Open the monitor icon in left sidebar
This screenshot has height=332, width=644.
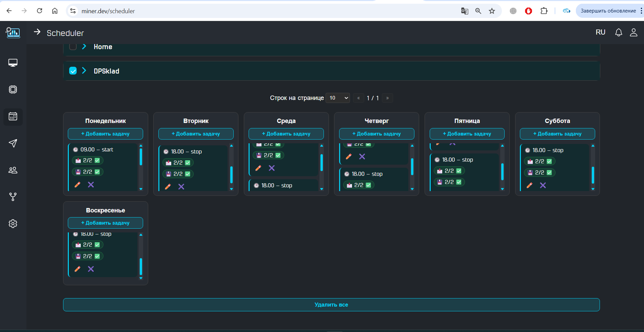(x=13, y=63)
